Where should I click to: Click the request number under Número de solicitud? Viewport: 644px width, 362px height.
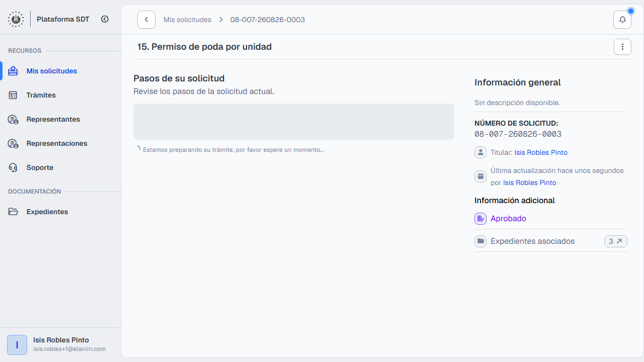pyautogui.click(x=518, y=134)
